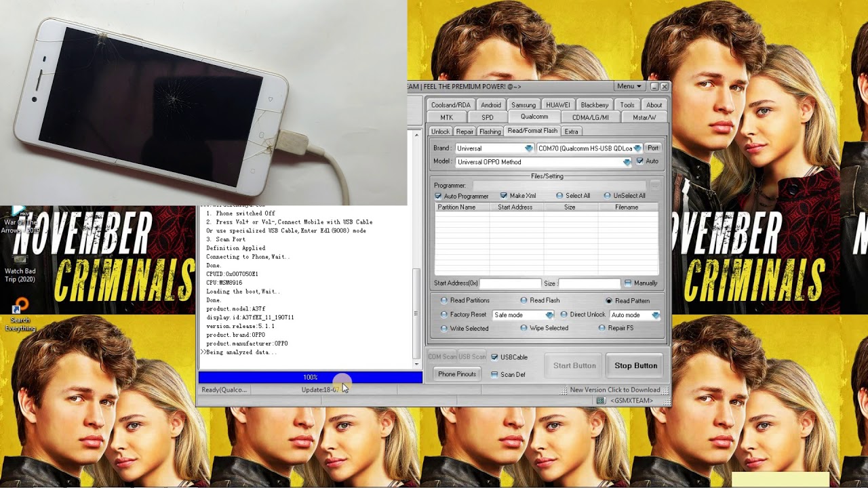Viewport: 868px width, 488px height.
Task: Select the Read Pattern radio button
Action: [609, 301]
